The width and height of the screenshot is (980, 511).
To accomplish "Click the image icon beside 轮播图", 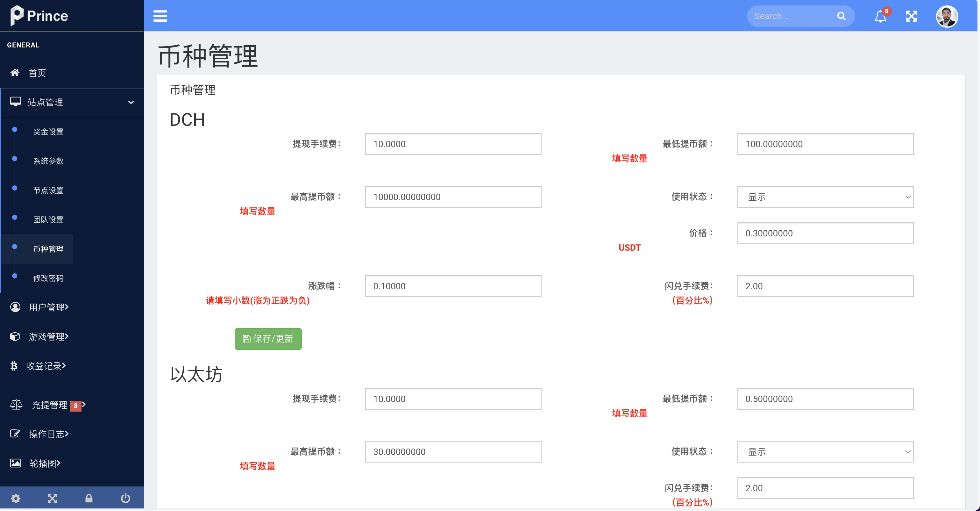I will point(15,464).
